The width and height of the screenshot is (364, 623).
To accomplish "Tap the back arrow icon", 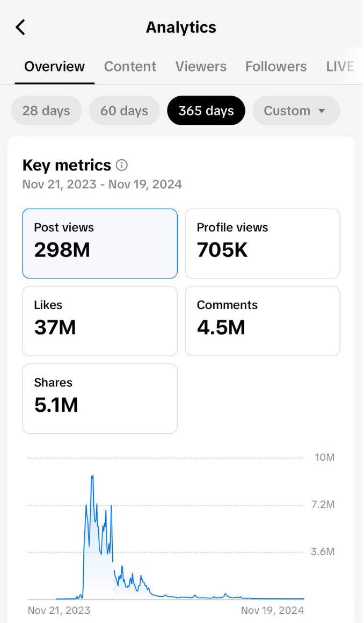I will [20, 27].
